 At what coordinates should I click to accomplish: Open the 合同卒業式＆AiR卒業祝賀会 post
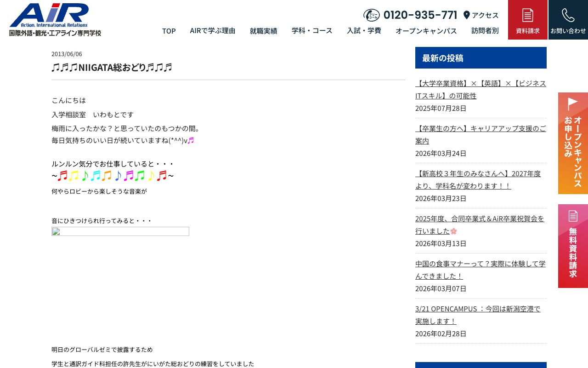(479, 224)
